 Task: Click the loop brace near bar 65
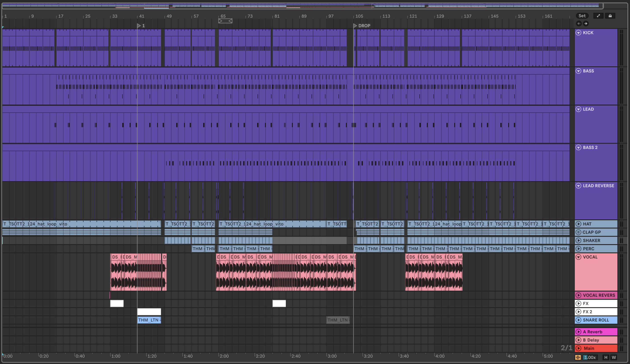[225, 21]
